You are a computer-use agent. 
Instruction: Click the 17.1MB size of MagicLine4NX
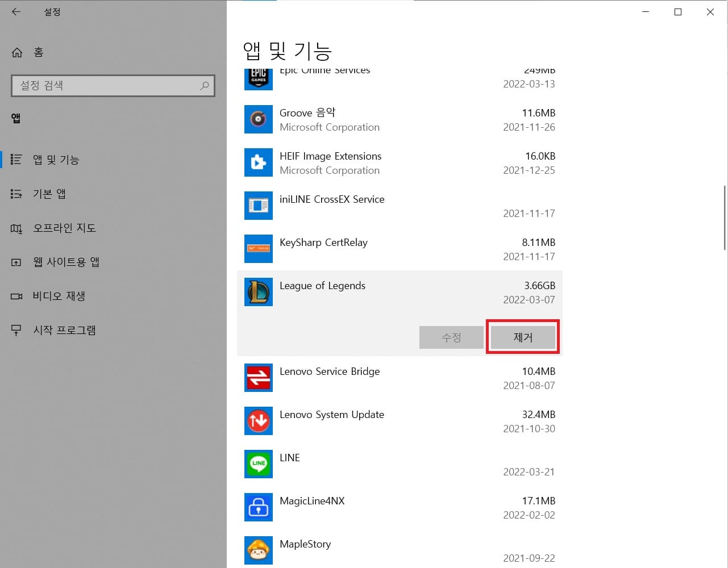point(538,501)
